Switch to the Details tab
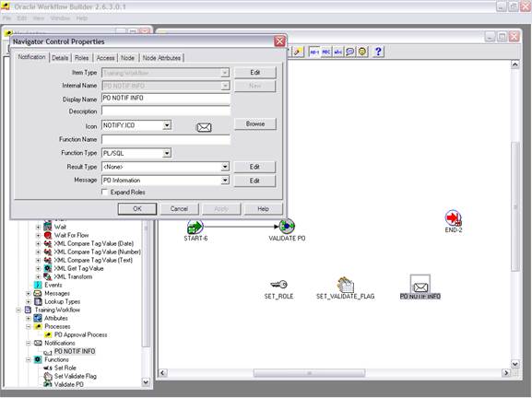The height and width of the screenshot is (398, 532). (x=60, y=58)
